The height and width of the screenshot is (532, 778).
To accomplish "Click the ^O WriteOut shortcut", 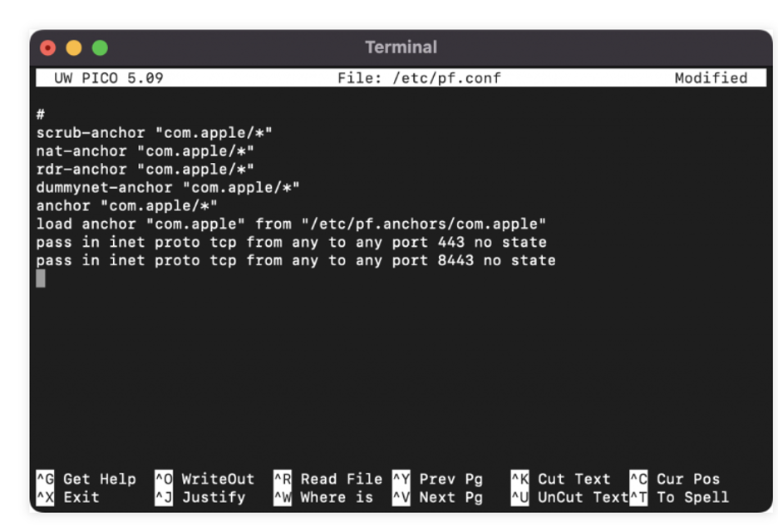I will point(204,479).
